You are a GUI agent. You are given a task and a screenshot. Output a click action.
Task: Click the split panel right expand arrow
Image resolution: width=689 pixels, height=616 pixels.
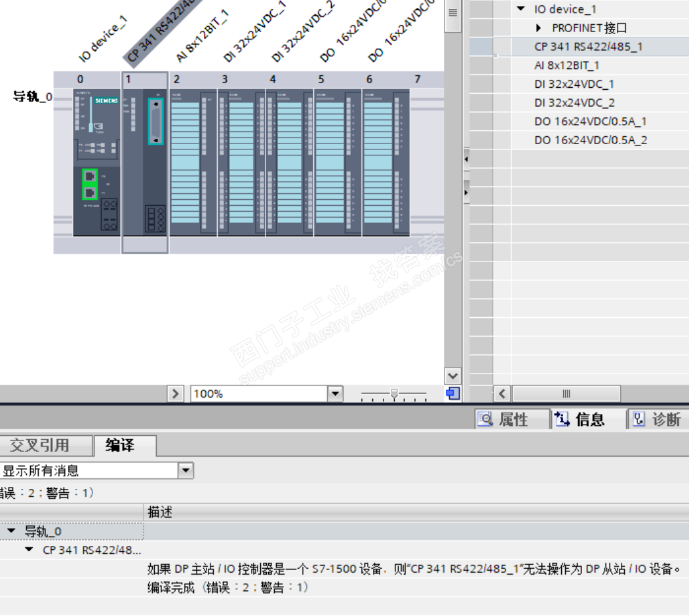466,193
